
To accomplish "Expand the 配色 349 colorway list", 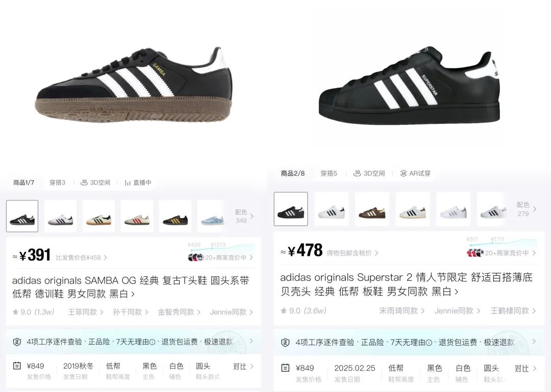I will tap(244, 216).
